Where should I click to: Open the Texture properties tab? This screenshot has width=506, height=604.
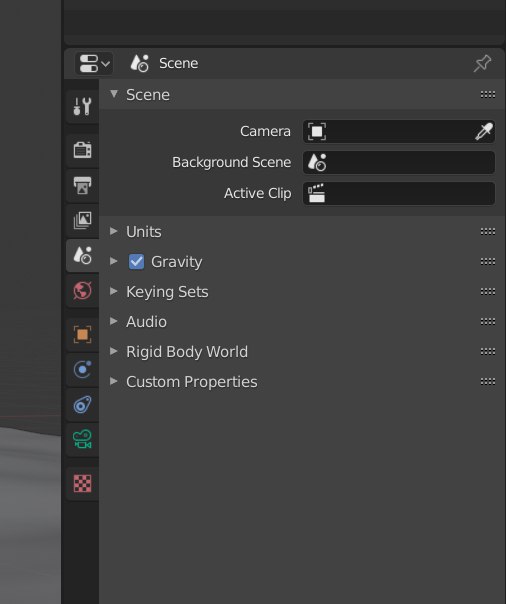pyautogui.click(x=82, y=483)
